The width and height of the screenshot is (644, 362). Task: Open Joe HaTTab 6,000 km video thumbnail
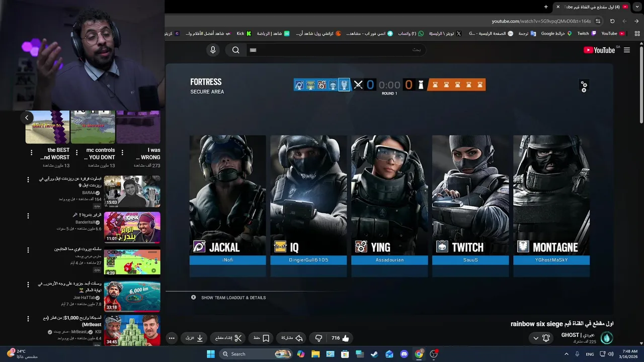coord(132,296)
